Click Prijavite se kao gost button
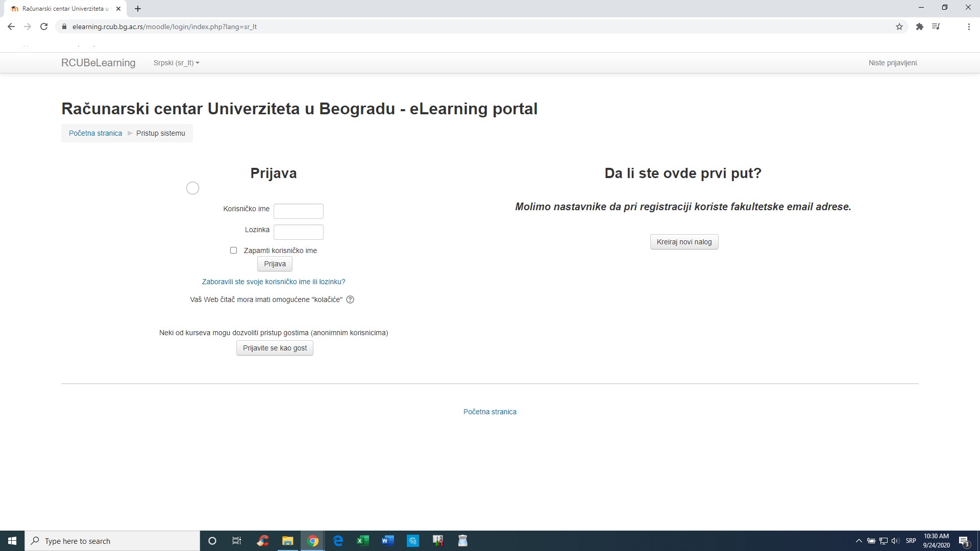This screenshot has height=551, width=980. pos(275,348)
